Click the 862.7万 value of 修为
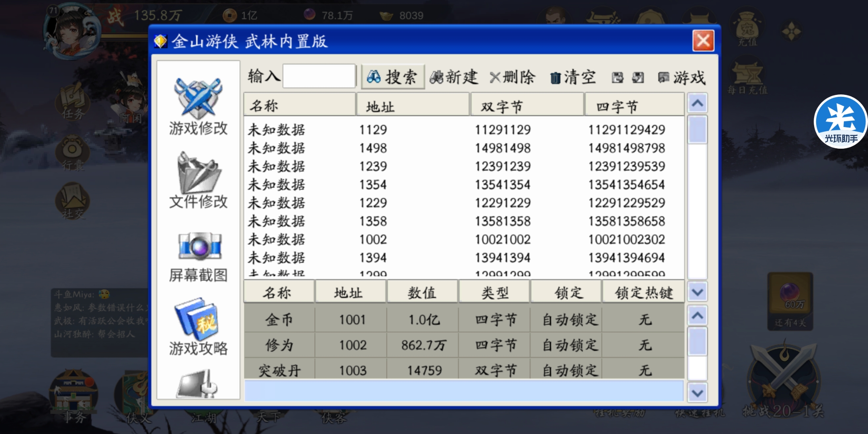The image size is (868, 434). pos(424,345)
